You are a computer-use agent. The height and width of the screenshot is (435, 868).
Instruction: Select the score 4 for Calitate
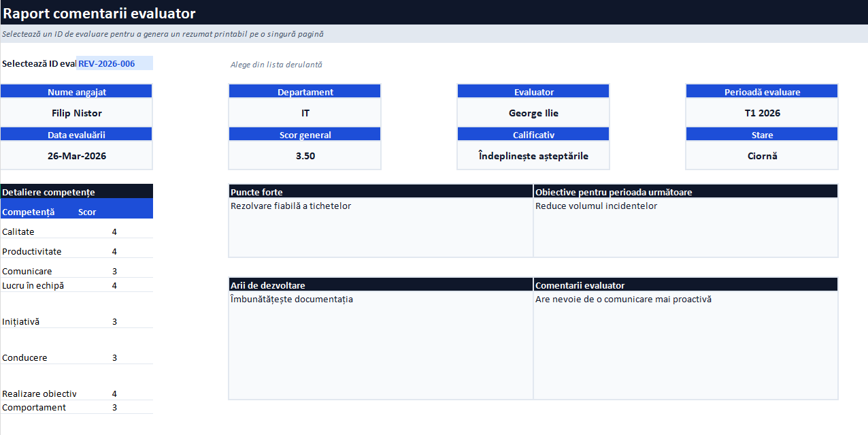click(114, 231)
